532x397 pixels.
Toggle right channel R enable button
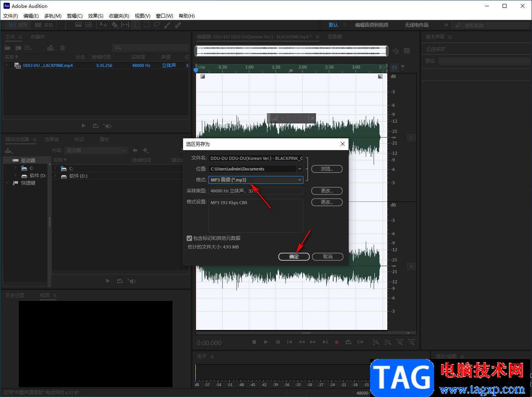(x=411, y=266)
